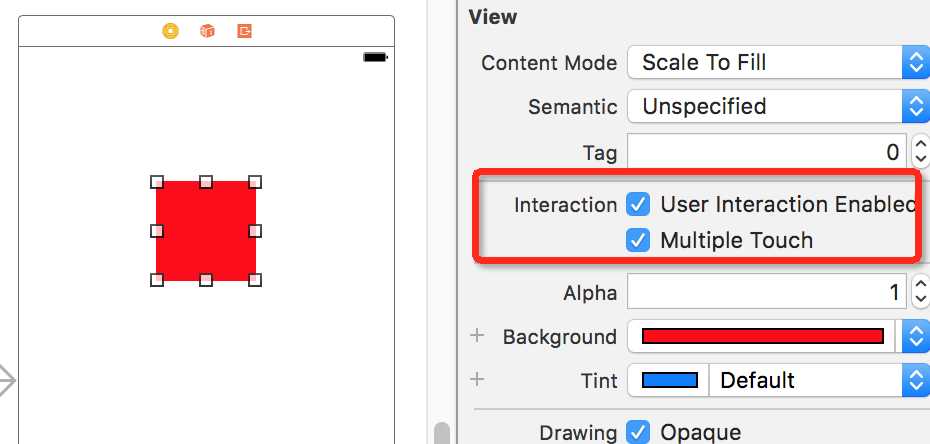Uncheck the Multiple Touch checkbox
This screenshot has width=930, height=444.
(638, 241)
